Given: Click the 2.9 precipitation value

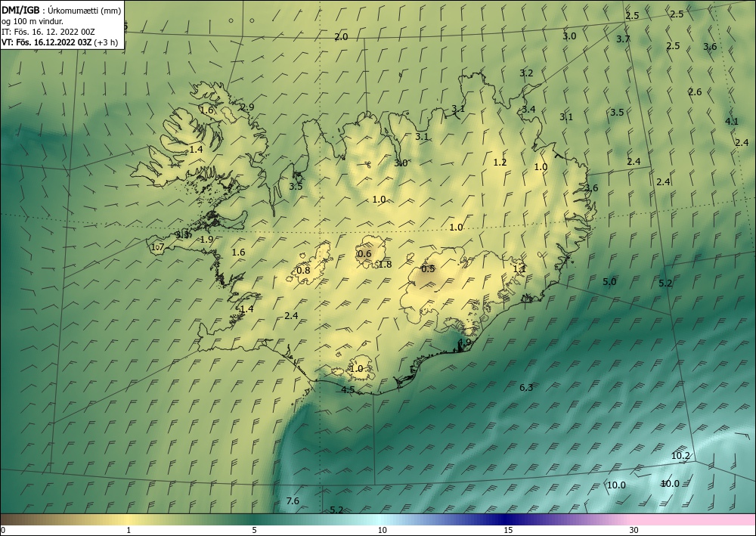Looking at the screenshot, I should point(247,107).
